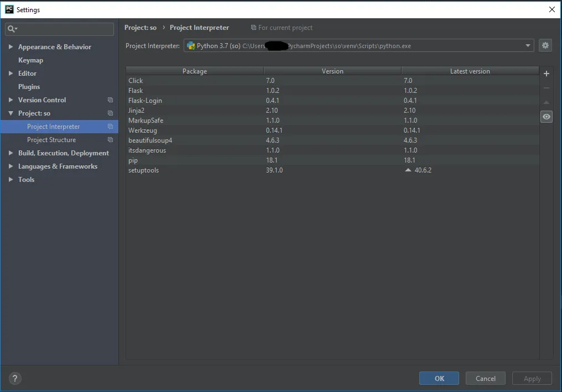The height and width of the screenshot is (392, 562).
Task: Sort by the Version column header
Action: coord(332,71)
